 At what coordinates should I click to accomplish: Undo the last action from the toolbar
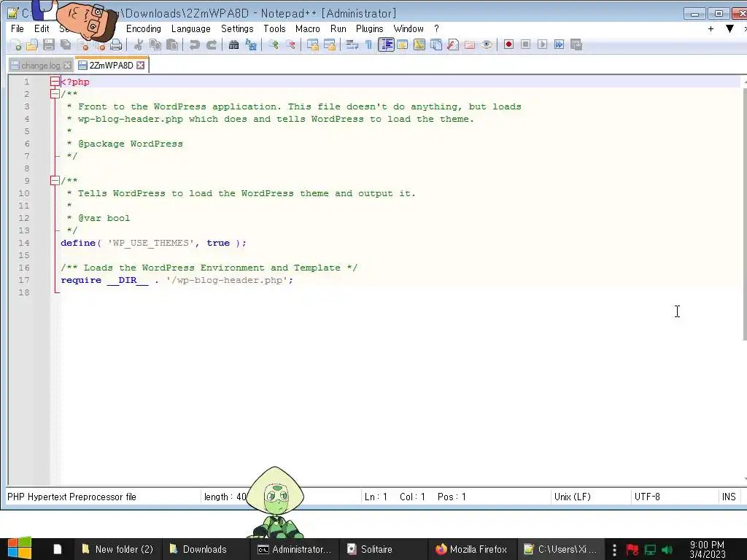pos(194,44)
